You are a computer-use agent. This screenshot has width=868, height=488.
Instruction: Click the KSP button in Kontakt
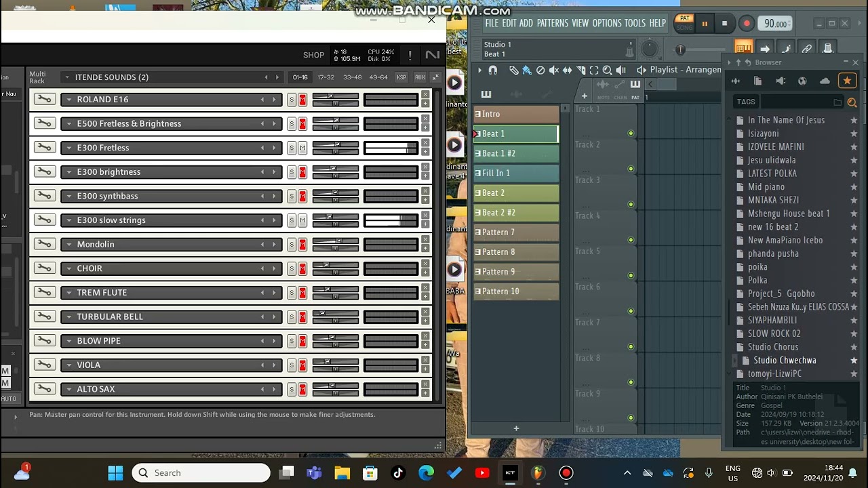pos(401,77)
